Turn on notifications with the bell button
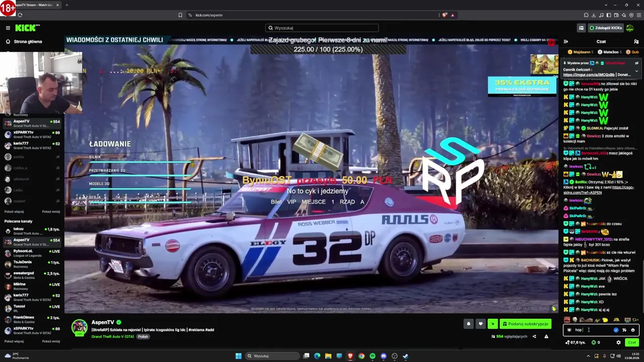644x362 pixels. tap(468, 324)
